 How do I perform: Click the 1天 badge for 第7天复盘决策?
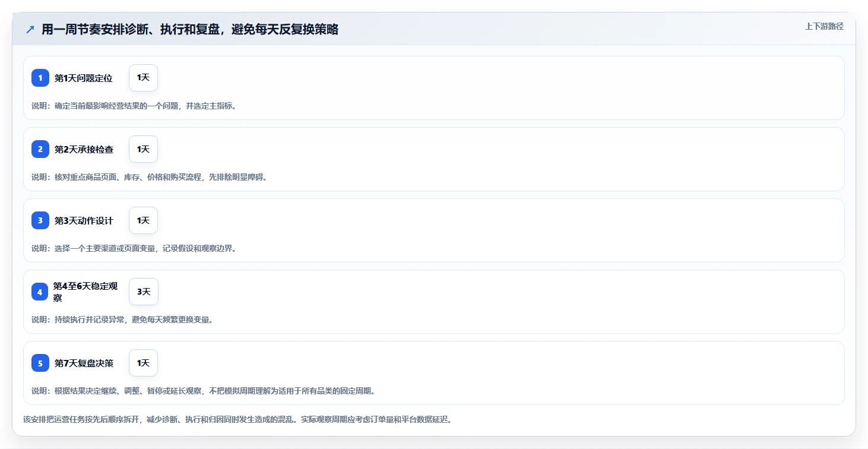point(143,363)
